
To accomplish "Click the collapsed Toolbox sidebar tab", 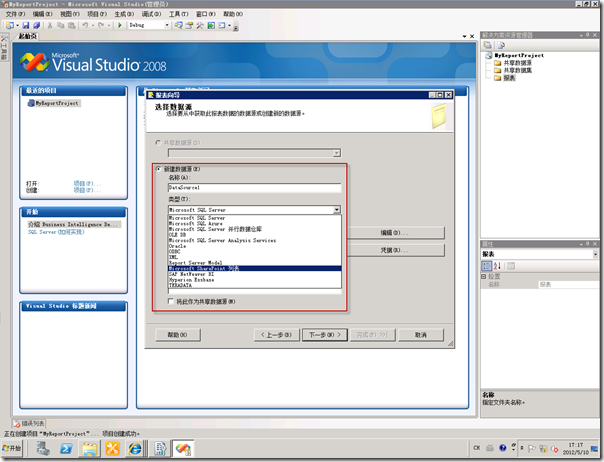I will click(4, 47).
